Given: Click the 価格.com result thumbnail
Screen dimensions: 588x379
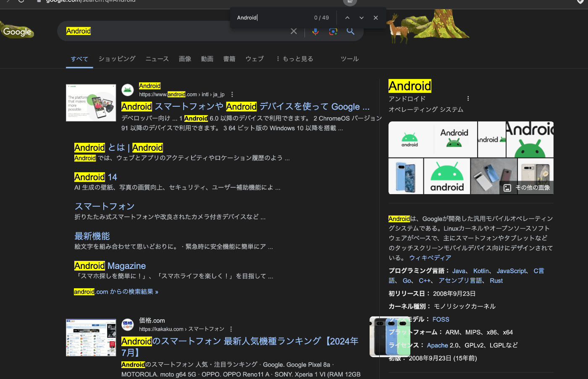Looking at the screenshot, I should click(91, 337).
